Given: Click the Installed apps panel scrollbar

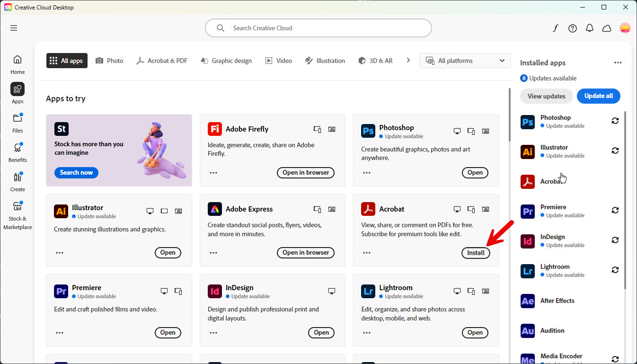Looking at the screenshot, I should pos(625,200).
